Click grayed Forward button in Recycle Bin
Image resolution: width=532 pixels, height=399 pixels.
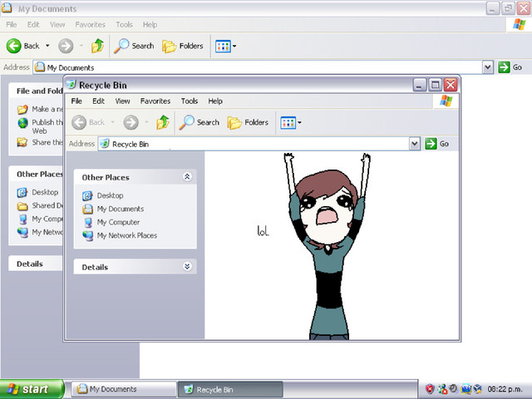131,122
